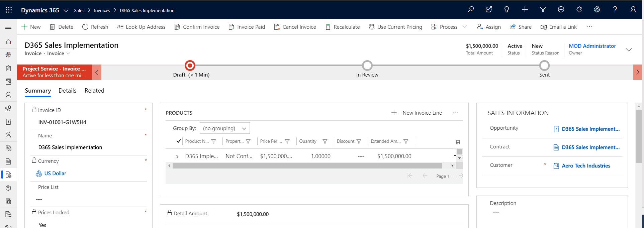This screenshot has width=644, height=228.
Task: Click Email a Link command
Action: [559, 27]
